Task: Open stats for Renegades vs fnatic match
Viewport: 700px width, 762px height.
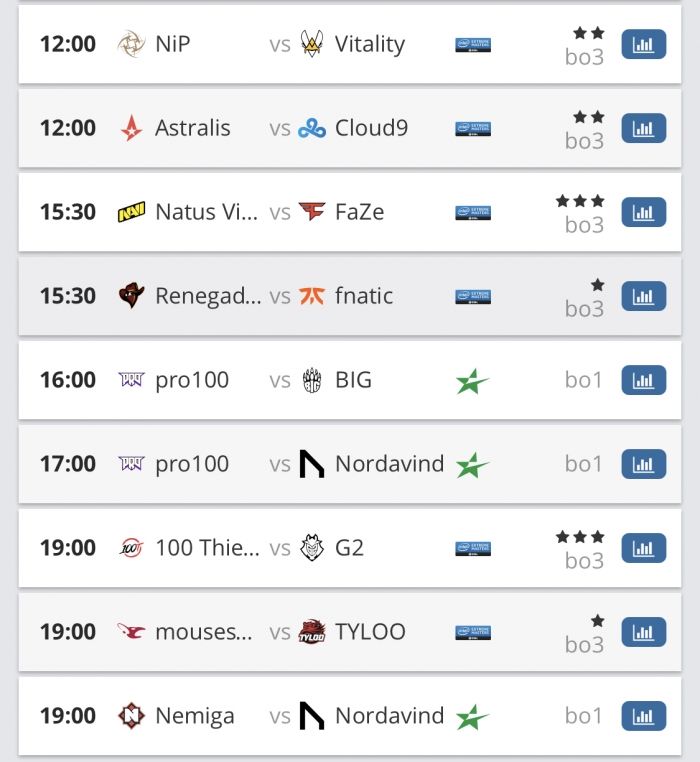Action: (643, 296)
